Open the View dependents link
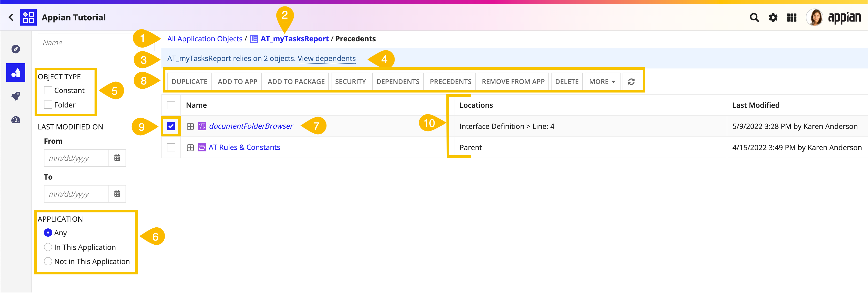 tap(326, 58)
